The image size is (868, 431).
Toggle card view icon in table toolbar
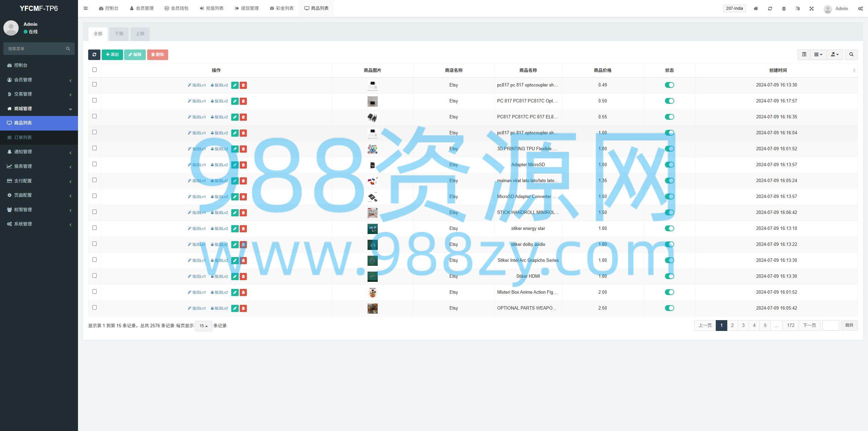(804, 55)
